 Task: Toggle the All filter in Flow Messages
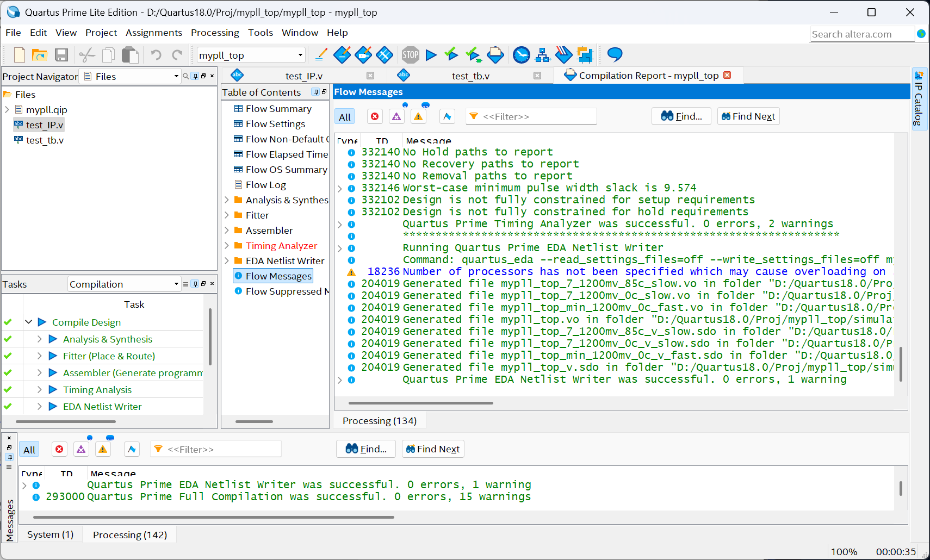[x=345, y=116]
